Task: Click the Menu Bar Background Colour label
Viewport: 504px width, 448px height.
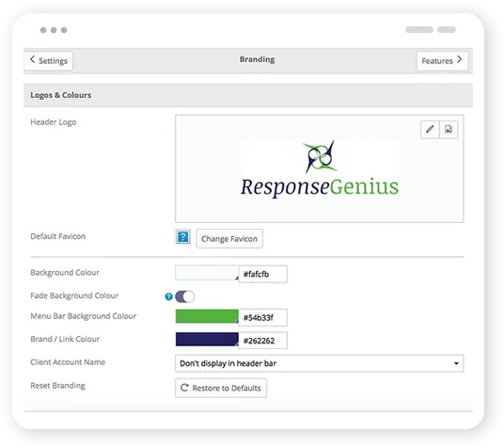Action: [x=84, y=316]
